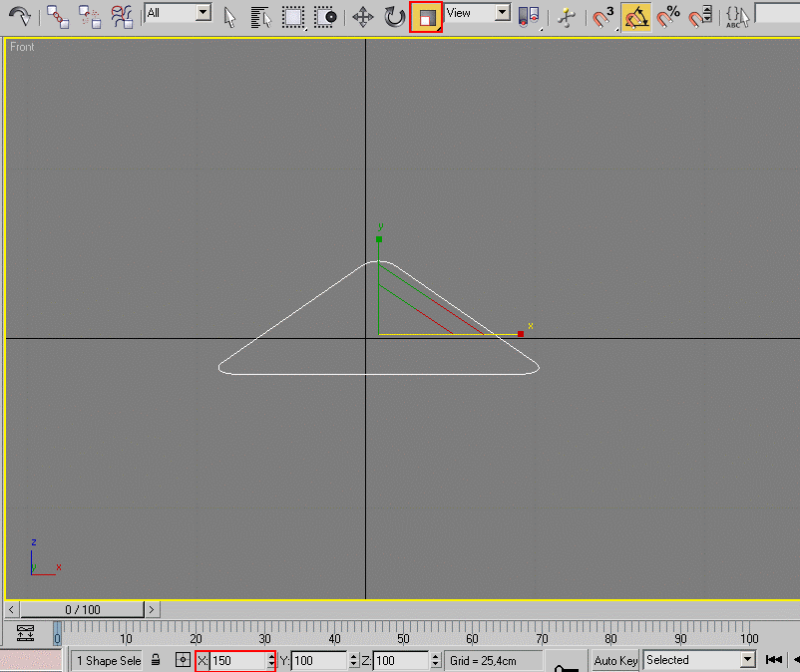Open the 'View' reference coordinate dropdown
Viewport: 800px width, 672px height.
(x=478, y=13)
